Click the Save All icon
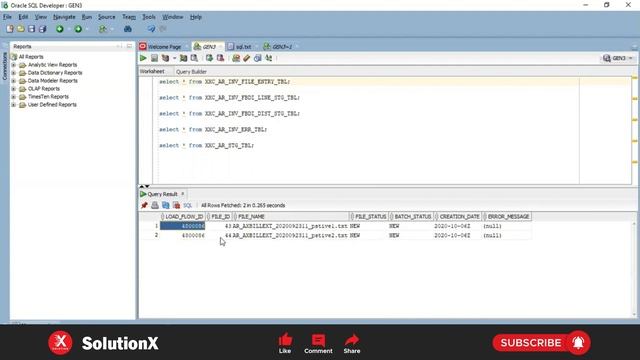Viewport: 640px width, 360px height. 42,29
